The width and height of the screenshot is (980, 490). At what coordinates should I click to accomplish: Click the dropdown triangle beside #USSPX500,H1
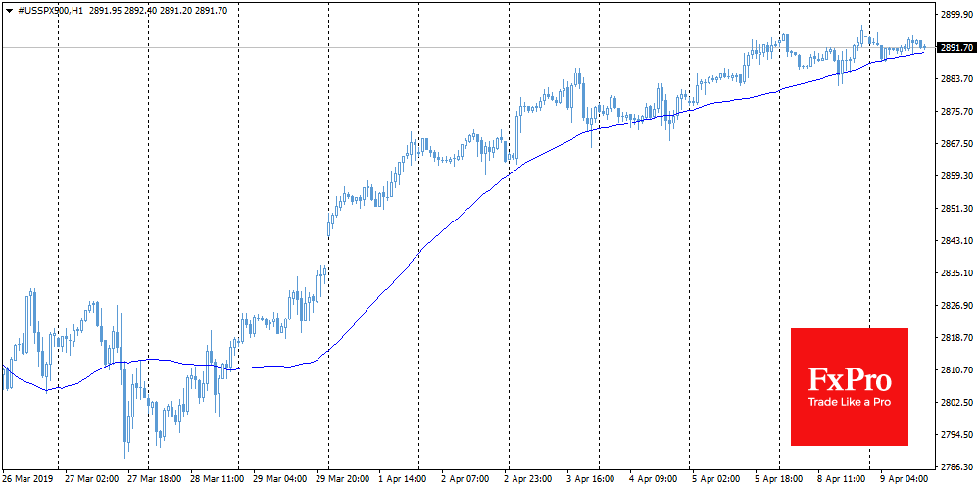(x=8, y=10)
